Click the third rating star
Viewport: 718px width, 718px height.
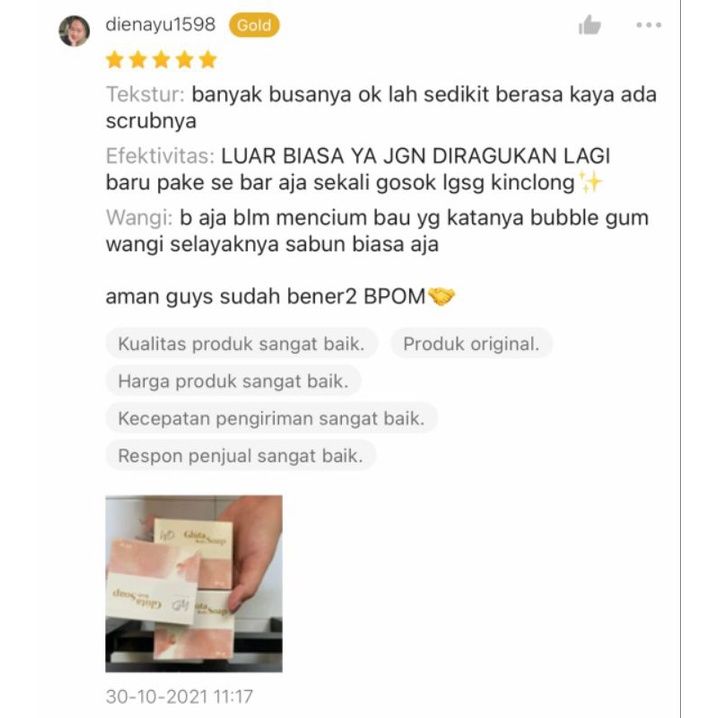[161, 60]
